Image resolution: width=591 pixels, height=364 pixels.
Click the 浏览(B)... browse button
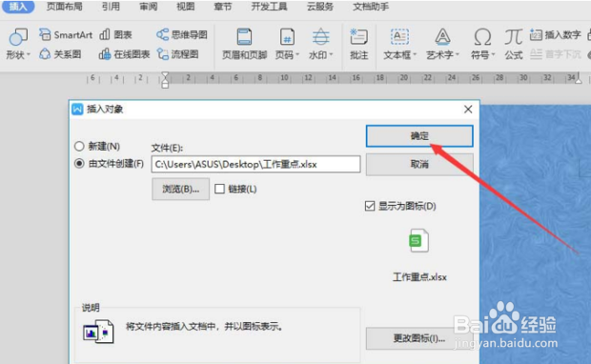pyautogui.click(x=180, y=189)
